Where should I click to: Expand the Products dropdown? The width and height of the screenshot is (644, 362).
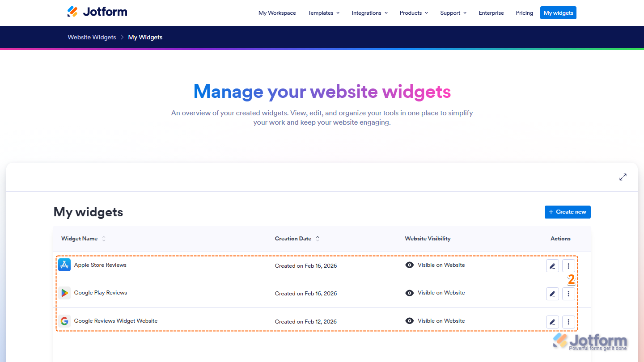click(x=413, y=13)
